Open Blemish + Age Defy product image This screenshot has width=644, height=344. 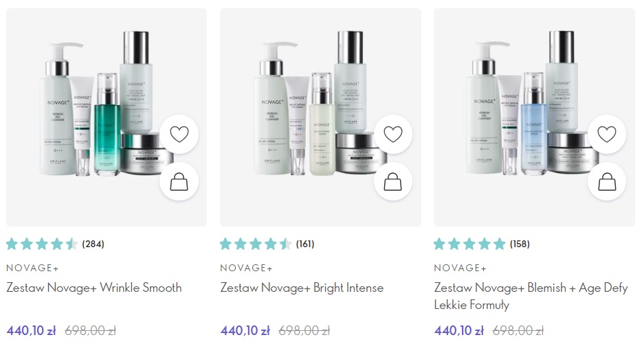(x=534, y=117)
